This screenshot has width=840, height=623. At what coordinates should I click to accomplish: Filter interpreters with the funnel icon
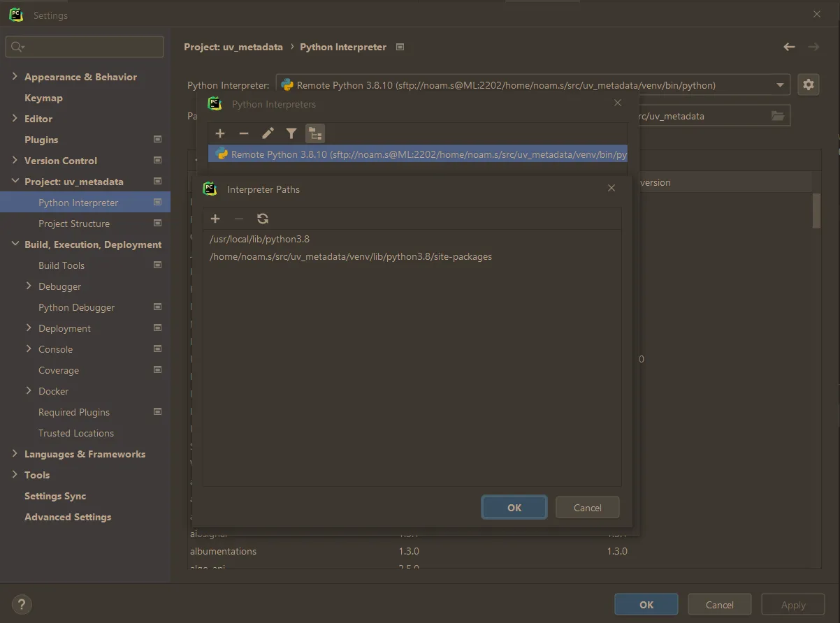click(291, 133)
